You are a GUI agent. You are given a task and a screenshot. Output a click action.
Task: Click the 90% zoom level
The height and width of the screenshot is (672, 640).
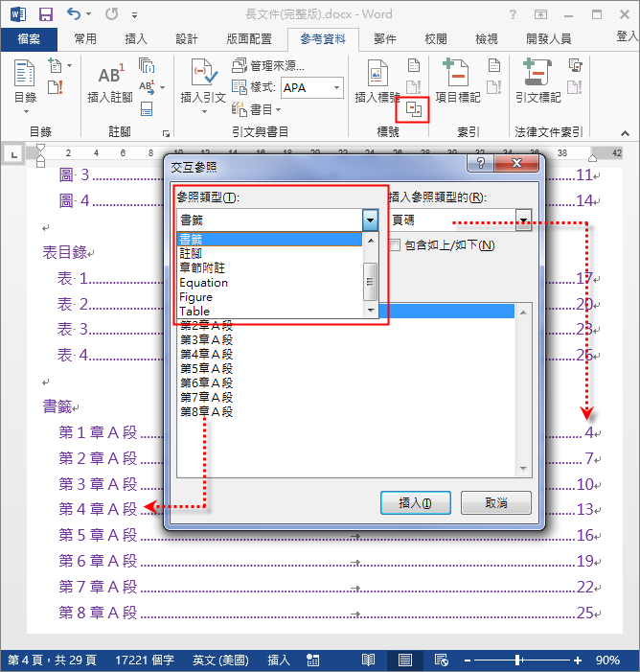click(607, 660)
